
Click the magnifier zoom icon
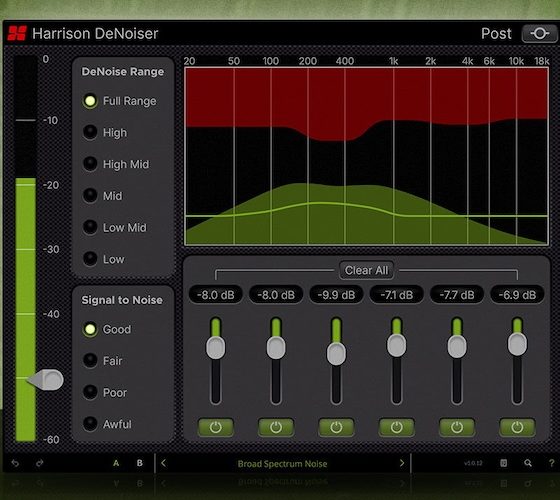click(528, 463)
